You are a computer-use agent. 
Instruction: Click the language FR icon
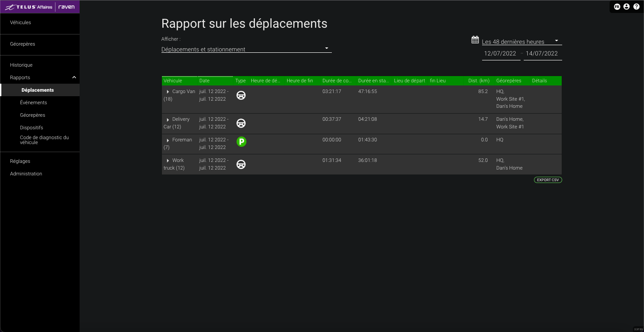click(617, 7)
